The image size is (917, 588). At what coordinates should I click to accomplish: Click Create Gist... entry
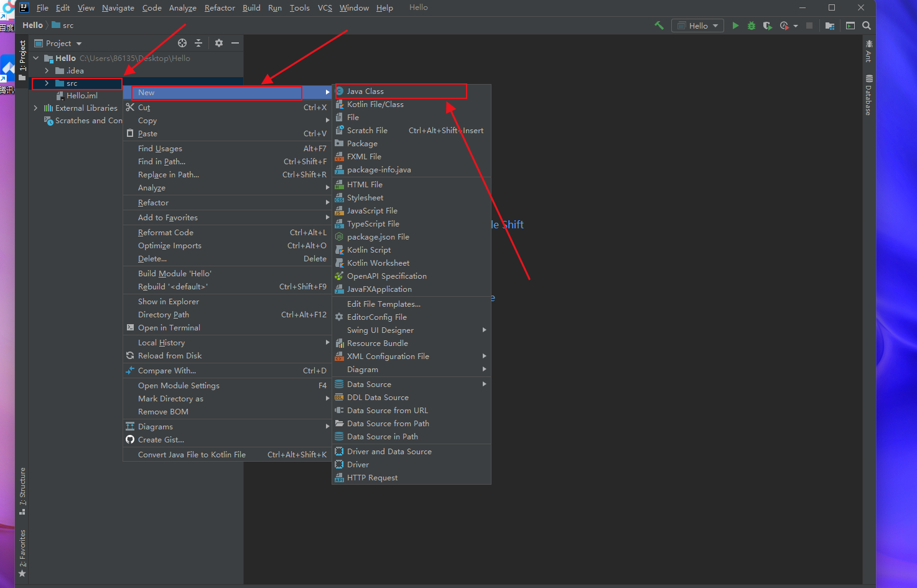coord(227,440)
